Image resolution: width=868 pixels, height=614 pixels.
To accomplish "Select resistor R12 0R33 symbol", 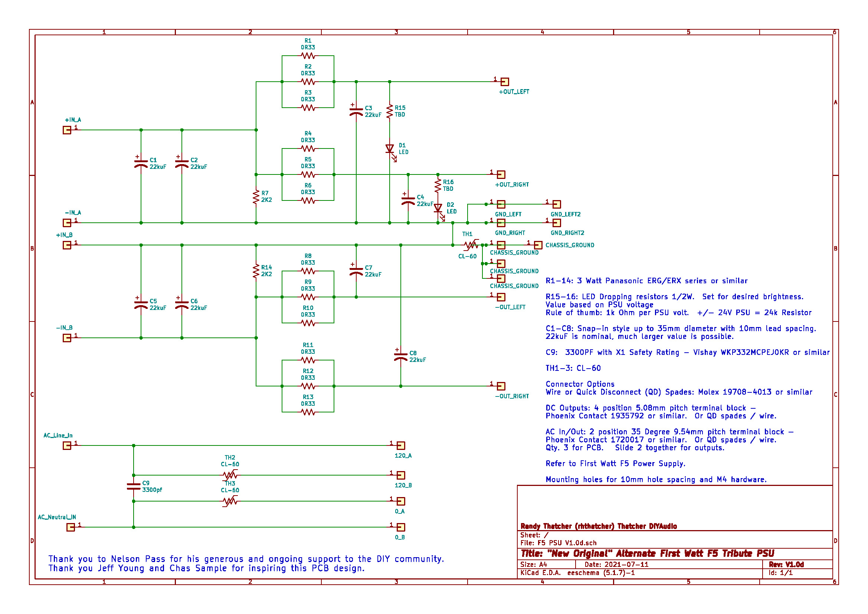I will [x=308, y=386].
